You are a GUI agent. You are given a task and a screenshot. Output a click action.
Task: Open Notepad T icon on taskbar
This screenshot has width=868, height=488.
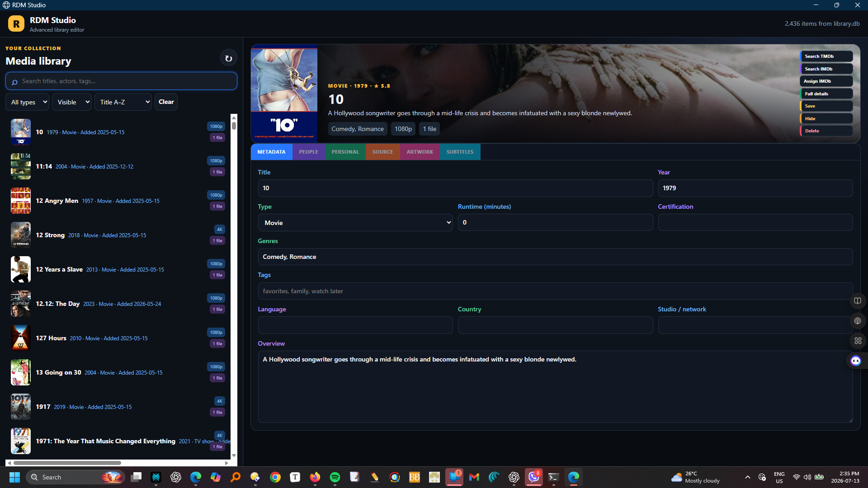coord(295,477)
